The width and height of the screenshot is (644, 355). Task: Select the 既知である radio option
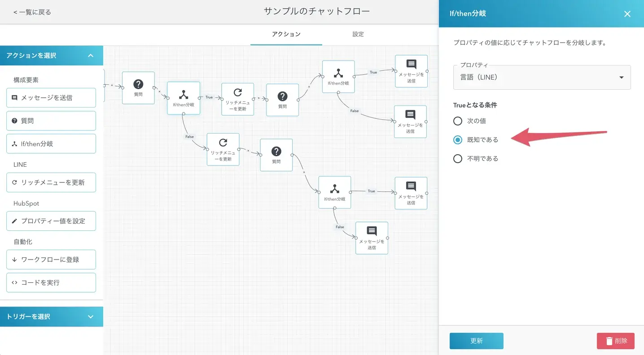point(457,140)
